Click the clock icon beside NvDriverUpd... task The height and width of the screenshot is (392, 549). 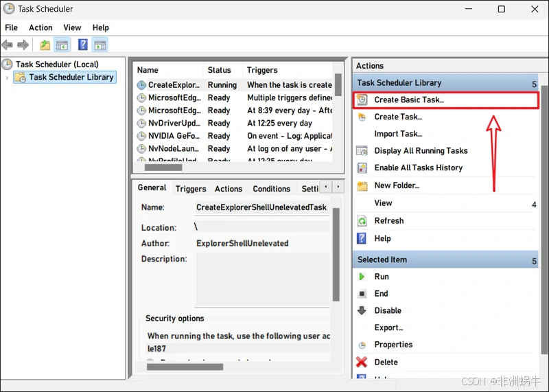pos(141,123)
